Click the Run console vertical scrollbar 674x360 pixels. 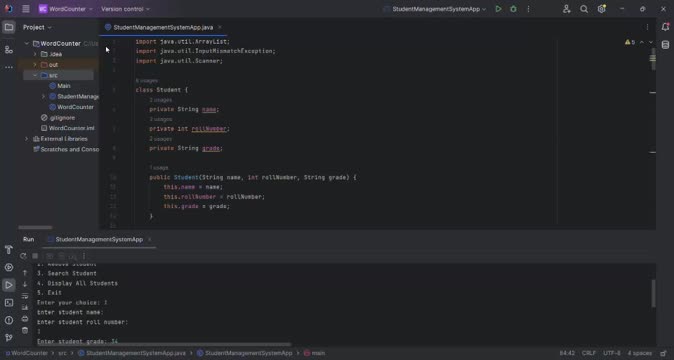(x=653, y=293)
